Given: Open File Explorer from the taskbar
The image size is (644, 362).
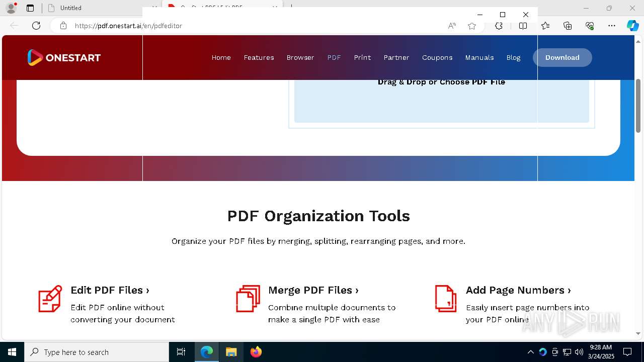Looking at the screenshot, I should [x=231, y=352].
